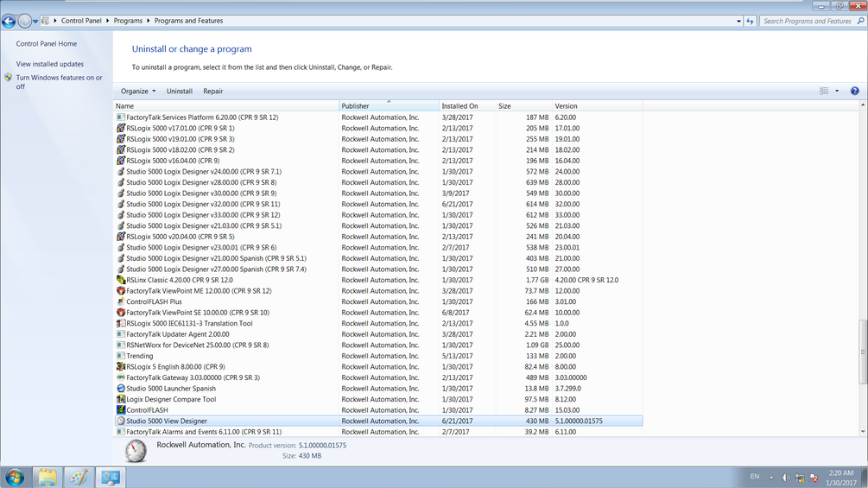Open View installed updates link
Image resolution: width=868 pixels, height=488 pixels.
pyautogui.click(x=50, y=64)
